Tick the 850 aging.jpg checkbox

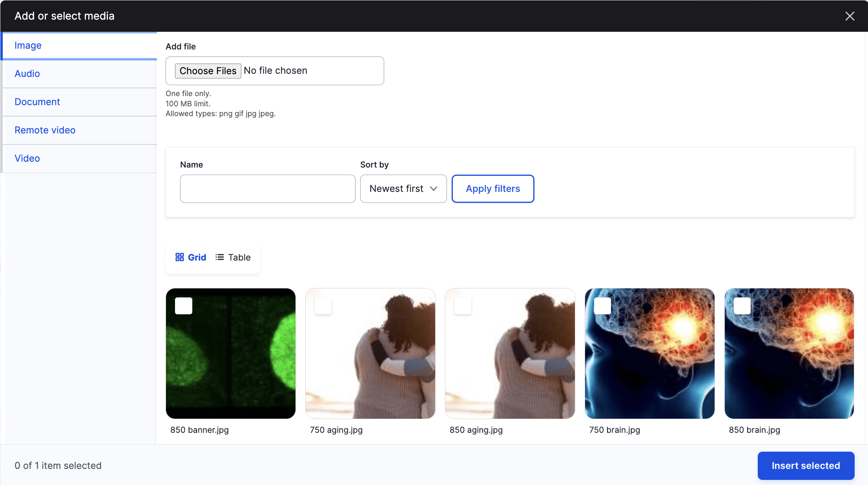click(463, 306)
